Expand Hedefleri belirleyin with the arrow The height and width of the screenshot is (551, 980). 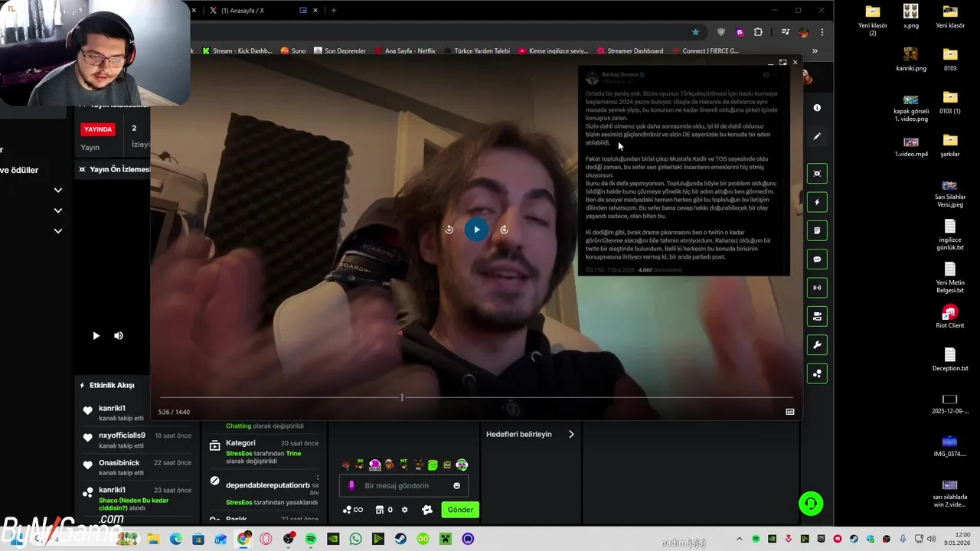point(571,434)
